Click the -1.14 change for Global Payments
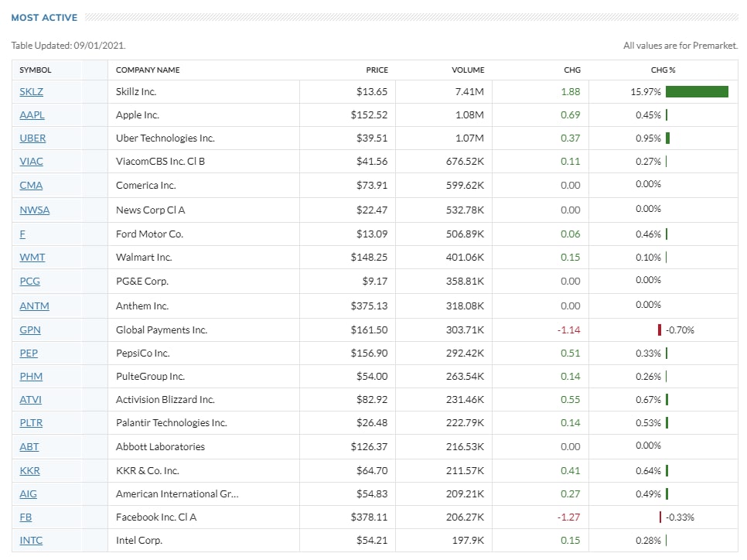747x560 pixels. [x=569, y=330]
